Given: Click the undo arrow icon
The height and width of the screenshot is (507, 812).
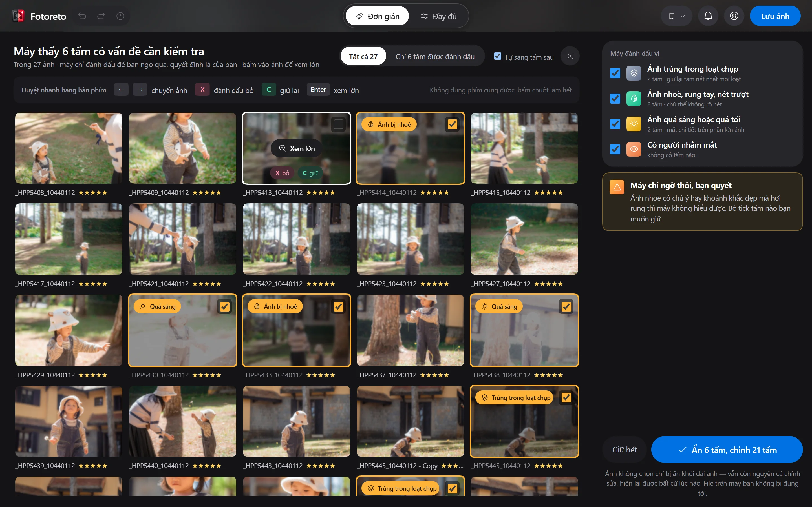Looking at the screenshot, I should coord(82,16).
